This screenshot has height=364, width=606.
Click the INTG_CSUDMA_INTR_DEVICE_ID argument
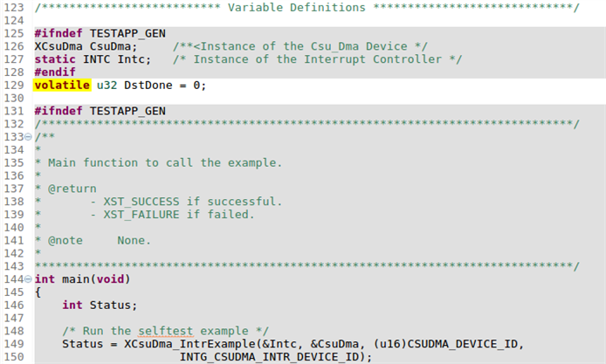click(x=270, y=357)
